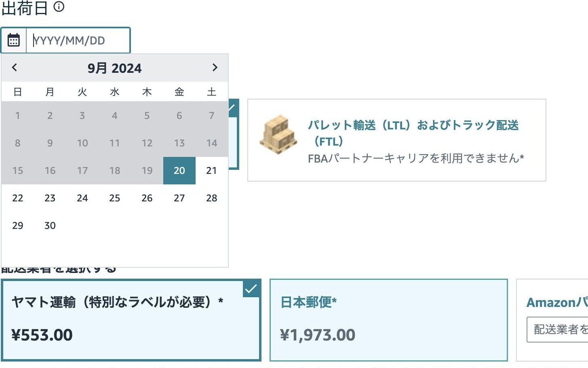Choose date 25 in the calendar
This screenshot has width=588, height=368.
(115, 198)
